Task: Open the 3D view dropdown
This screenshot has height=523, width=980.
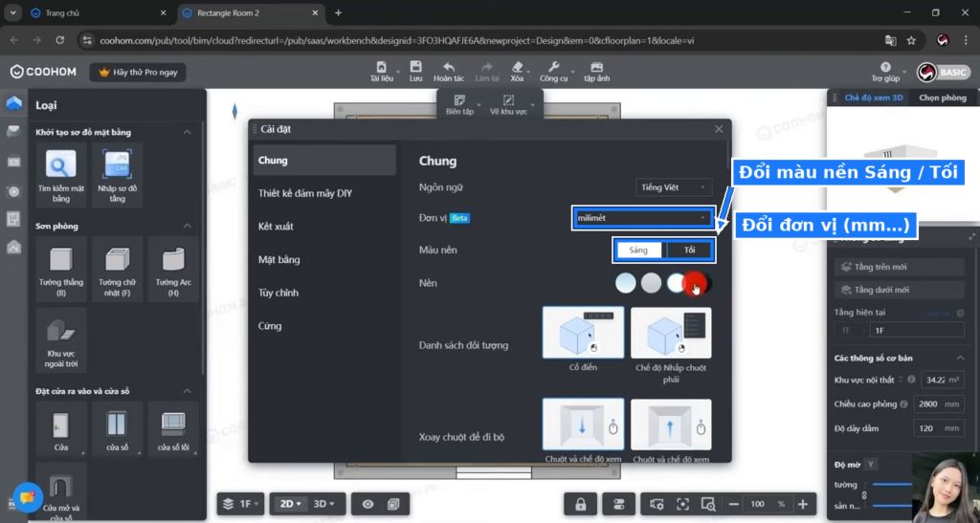Action: pos(323,504)
